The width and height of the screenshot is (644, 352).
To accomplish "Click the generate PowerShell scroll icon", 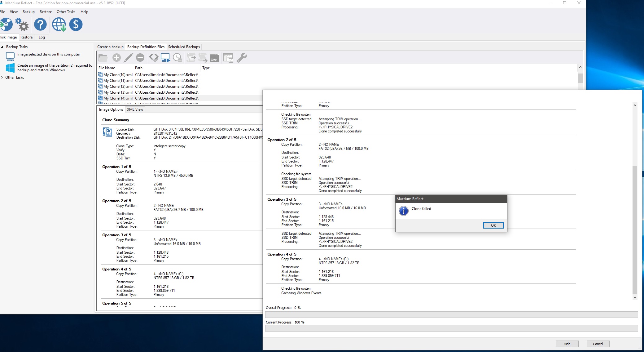I will [x=203, y=58].
